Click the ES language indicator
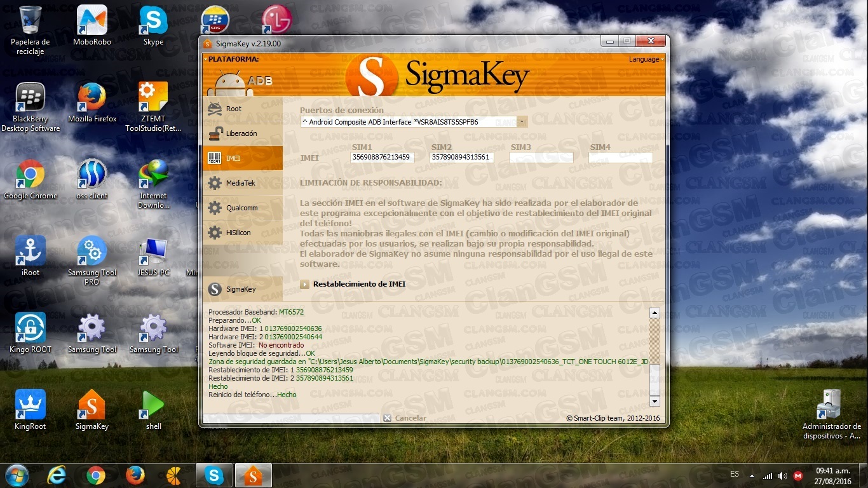Screen dimensions: 868x488 [735, 474]
